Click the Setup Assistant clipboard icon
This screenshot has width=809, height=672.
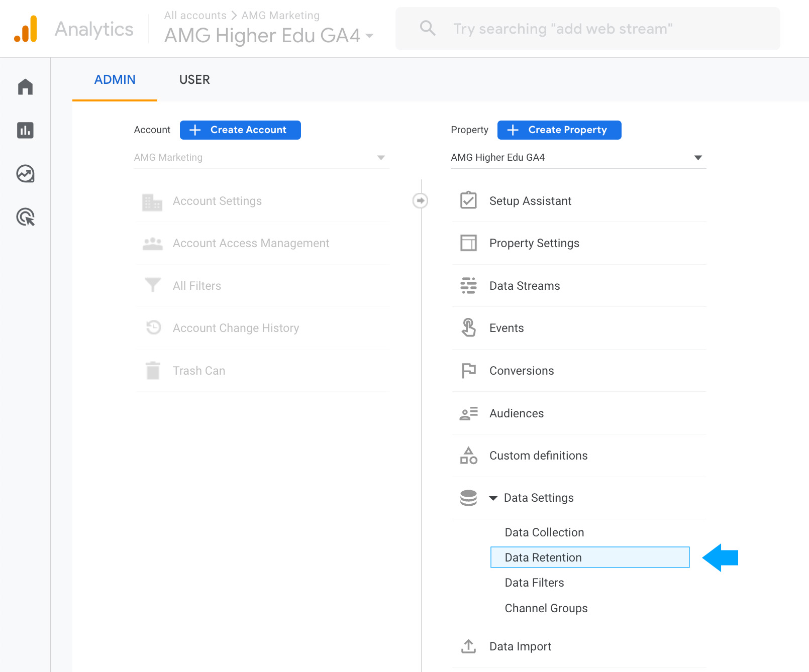pyautogui.click(x=468, y=200)
